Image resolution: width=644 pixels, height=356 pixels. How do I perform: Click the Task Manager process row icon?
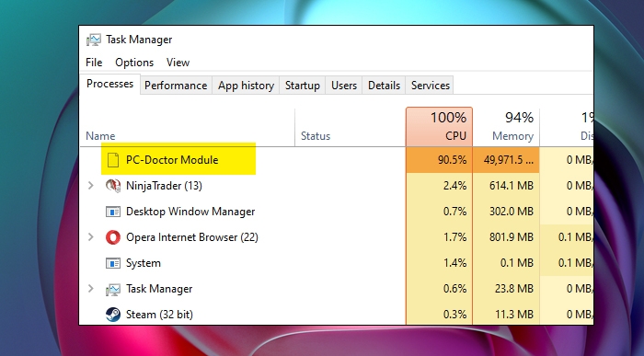(113, 290)
